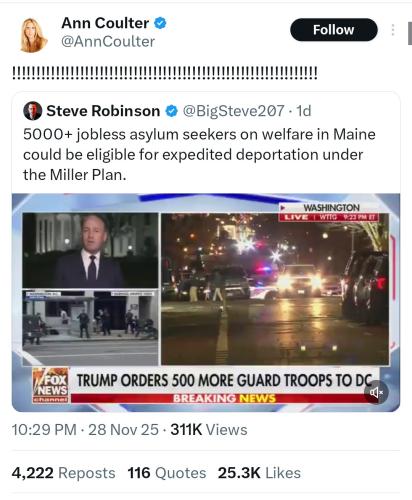Play the Fox News video thumbnail
This screenshot has width=412, height=500.
click(206, 302)
